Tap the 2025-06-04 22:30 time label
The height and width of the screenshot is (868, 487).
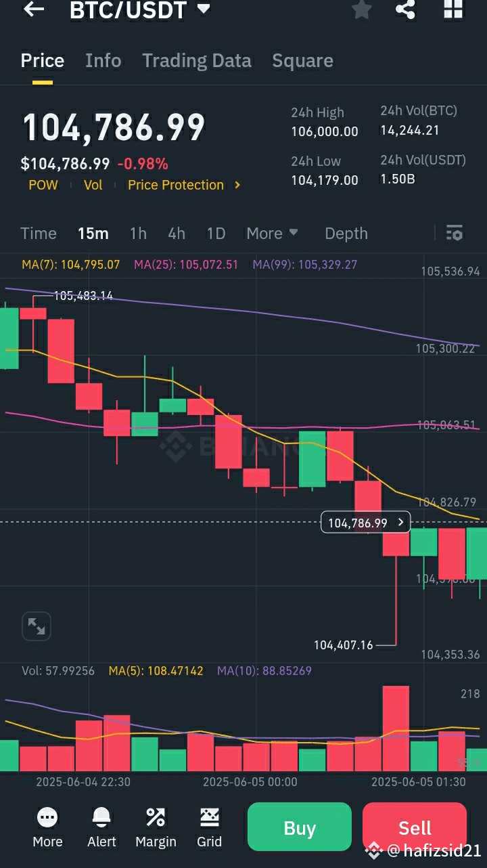pyautogui.click(x=83, y=781)
